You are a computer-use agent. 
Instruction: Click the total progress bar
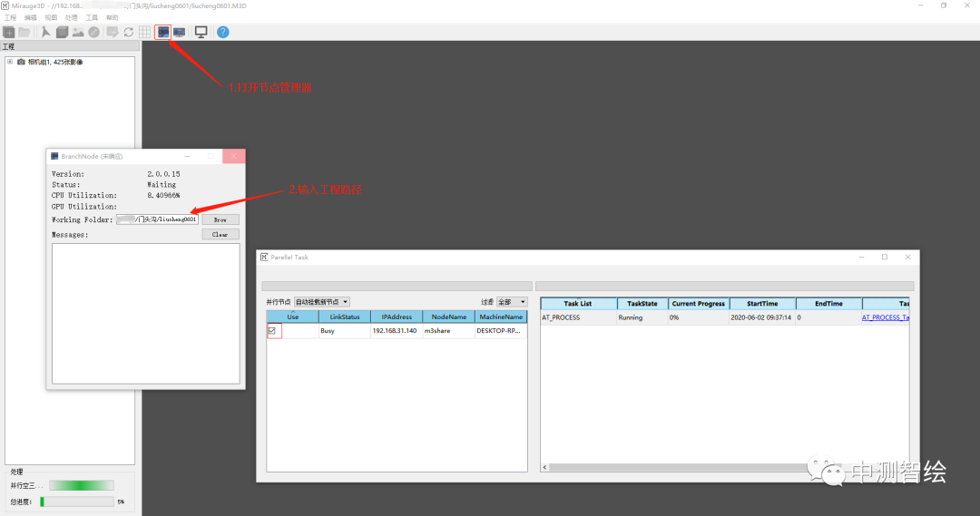(x=77, y=501)
